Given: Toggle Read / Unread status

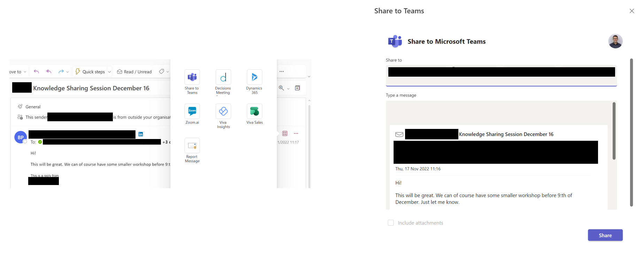Looking at the screenshot, I should 134,72.
